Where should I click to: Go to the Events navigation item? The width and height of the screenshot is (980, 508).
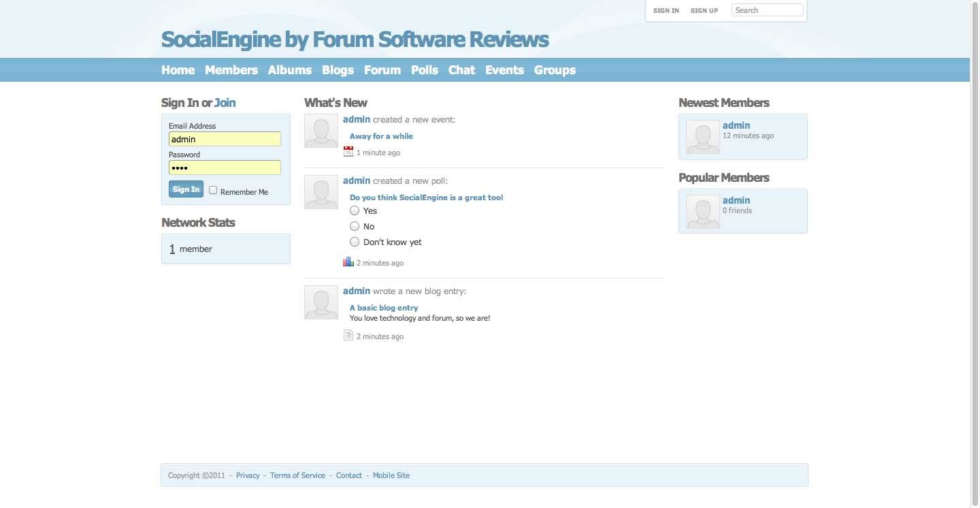[x=504, y=70]
